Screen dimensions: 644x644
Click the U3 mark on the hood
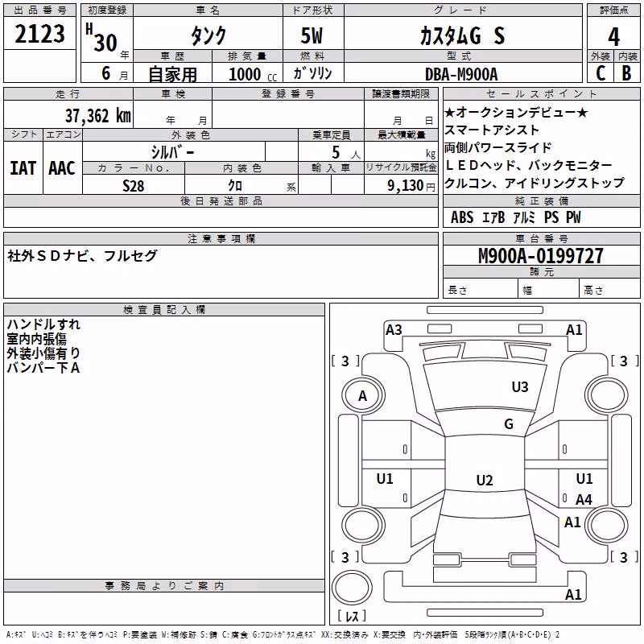coord(519,387)
